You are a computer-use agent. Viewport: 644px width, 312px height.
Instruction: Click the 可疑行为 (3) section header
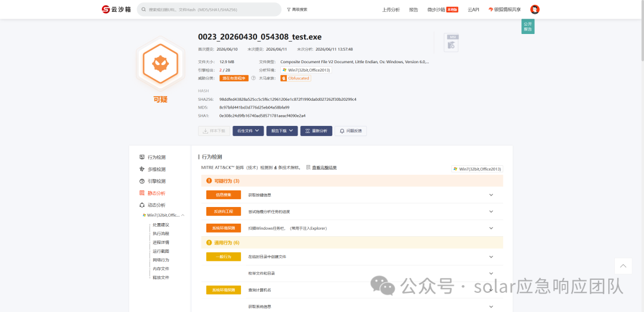click(352, 181)
